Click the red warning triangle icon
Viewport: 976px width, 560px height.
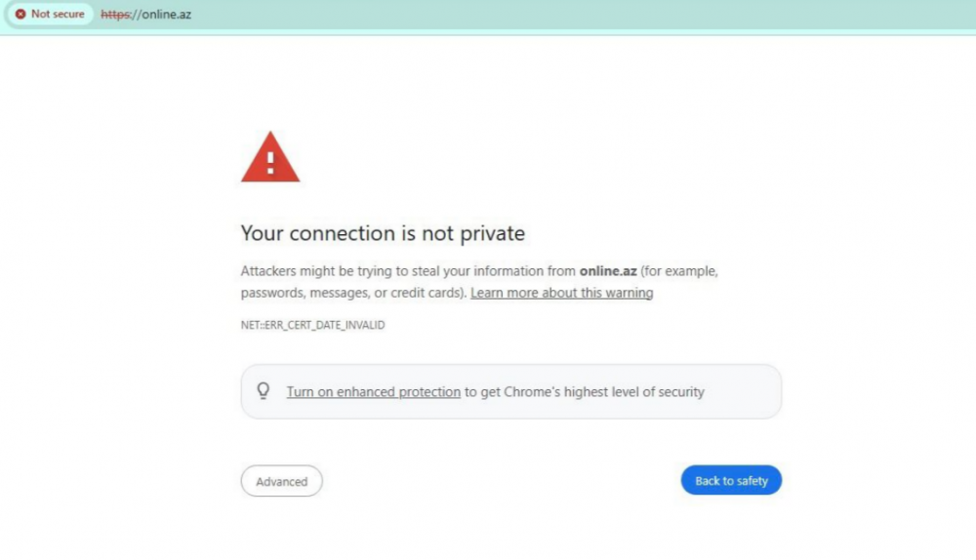tap(270, 158)
